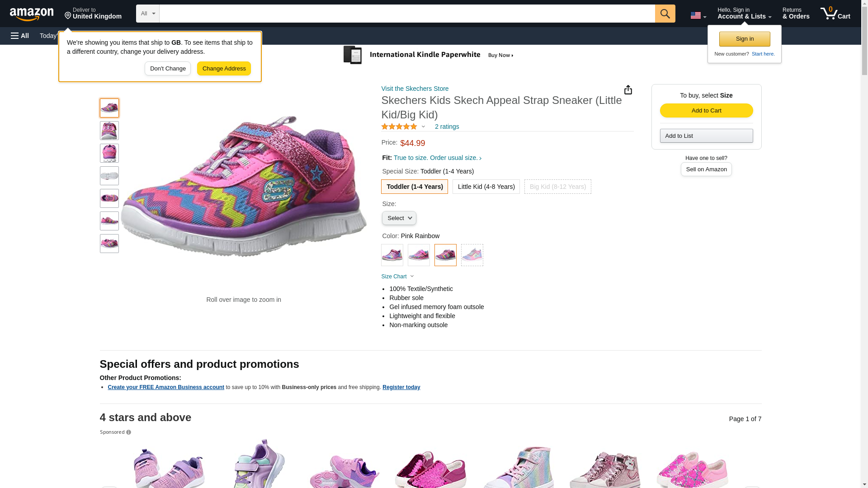Click the US flag language selector
The width and height of the screenshot is (868, 488).
point(698,15)
